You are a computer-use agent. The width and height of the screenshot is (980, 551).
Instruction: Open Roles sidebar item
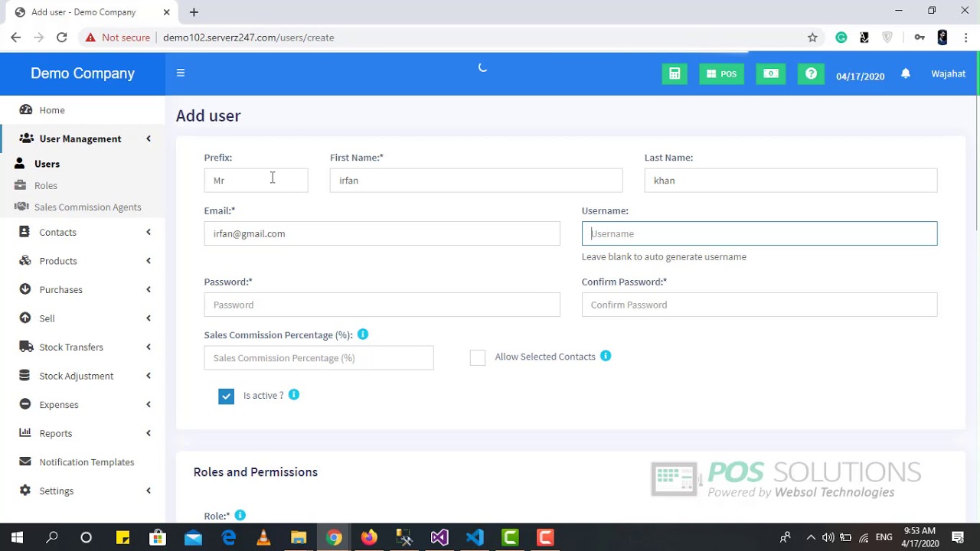pos(46,185)
